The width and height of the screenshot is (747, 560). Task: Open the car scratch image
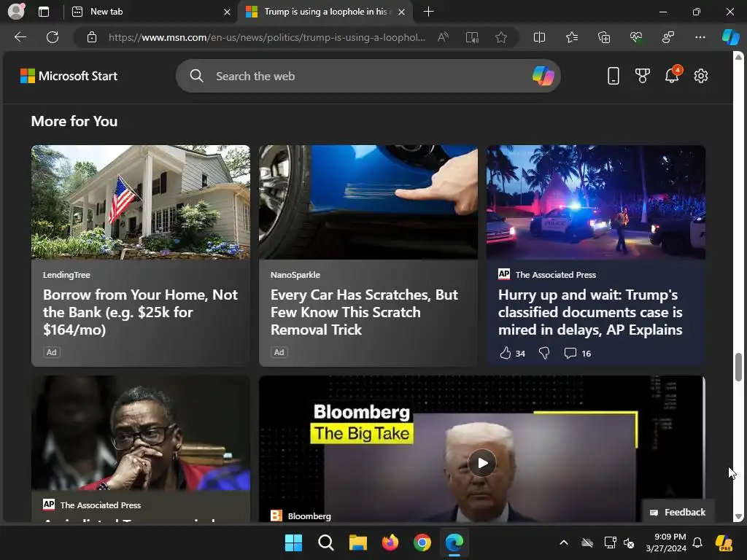point(368,203)
